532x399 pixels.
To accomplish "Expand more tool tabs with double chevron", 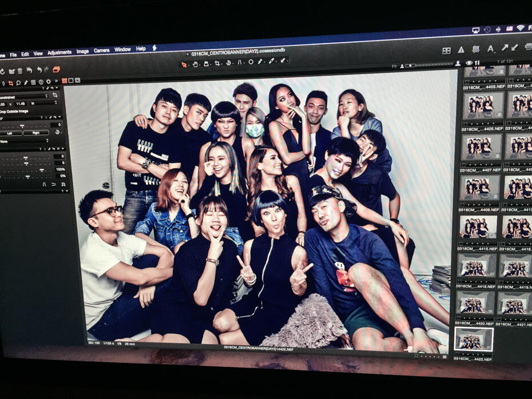I will pos(57,81).
